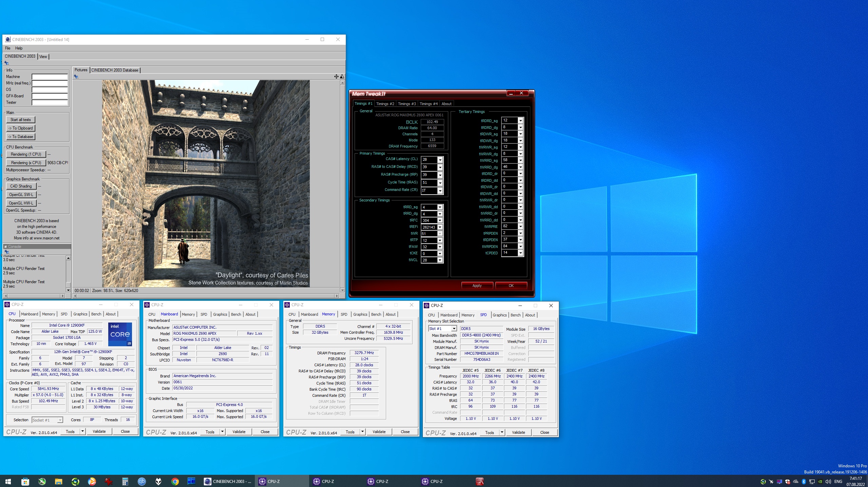Switch to Timings #2 tab in MemTweakIt
The image size is (868, 487).
[x=385, y=104]
